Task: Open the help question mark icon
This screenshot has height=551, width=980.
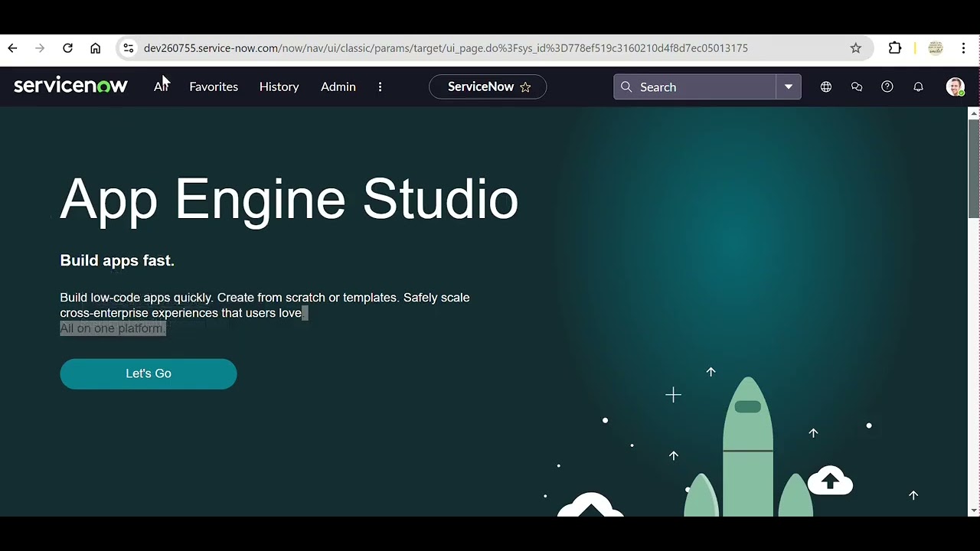Action: [x=887, y=86]
